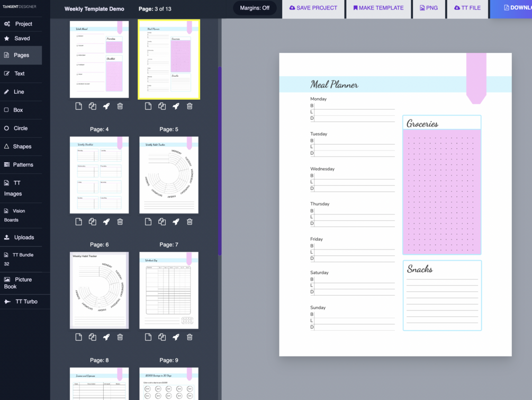Toggle the Margins: Off switch
Viewport: 532px width, 400px height.
[x=255, y=8]
